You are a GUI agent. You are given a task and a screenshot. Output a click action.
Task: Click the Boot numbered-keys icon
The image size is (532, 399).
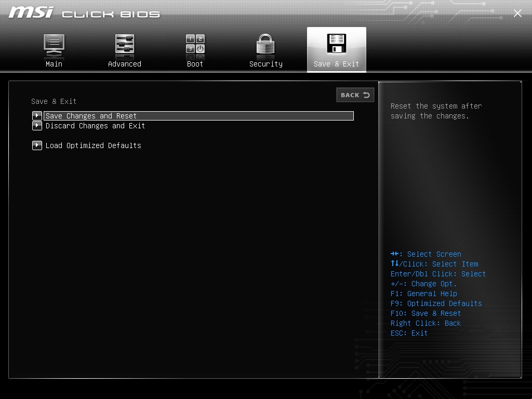tap(195, 45)
